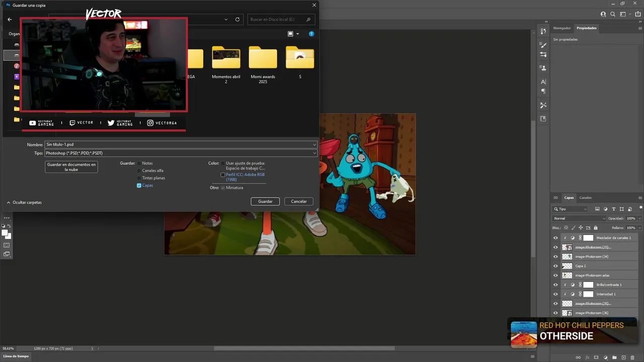Open the Character panel icon
The width and height of the screenshot is (644, 362).
[x=543, y=81]
